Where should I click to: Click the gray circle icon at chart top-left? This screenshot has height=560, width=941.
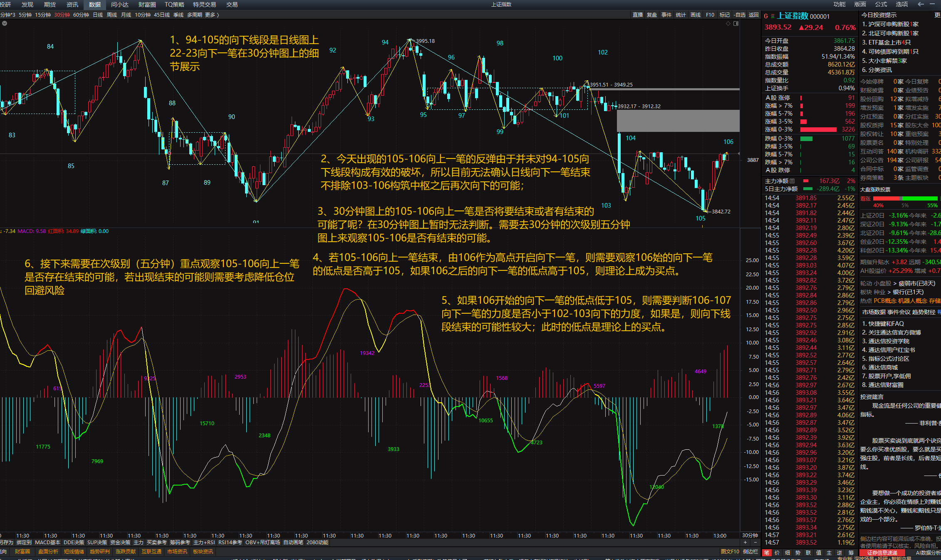click(x=5, y=23)
